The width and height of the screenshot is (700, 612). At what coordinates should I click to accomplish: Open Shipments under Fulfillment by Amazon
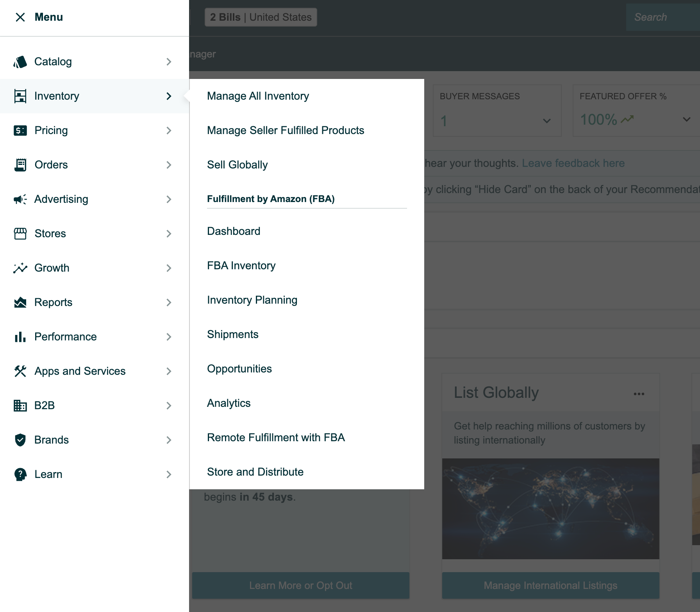click(x=233, y=334)
